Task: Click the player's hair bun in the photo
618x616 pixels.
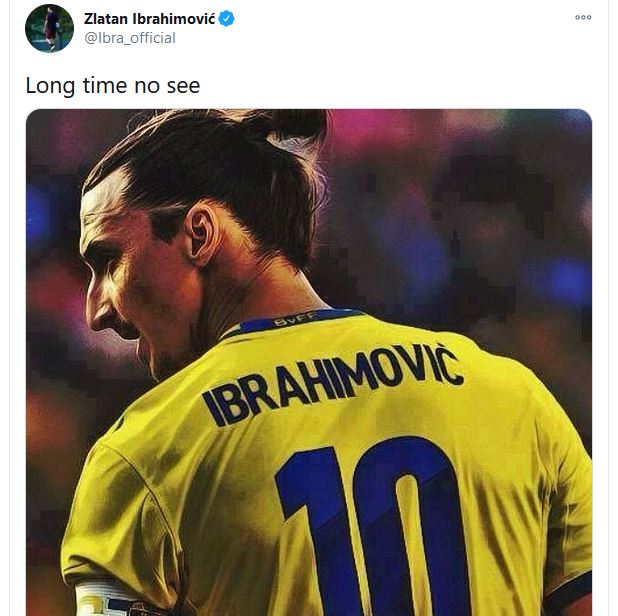Action: click(x=290, y=128)
